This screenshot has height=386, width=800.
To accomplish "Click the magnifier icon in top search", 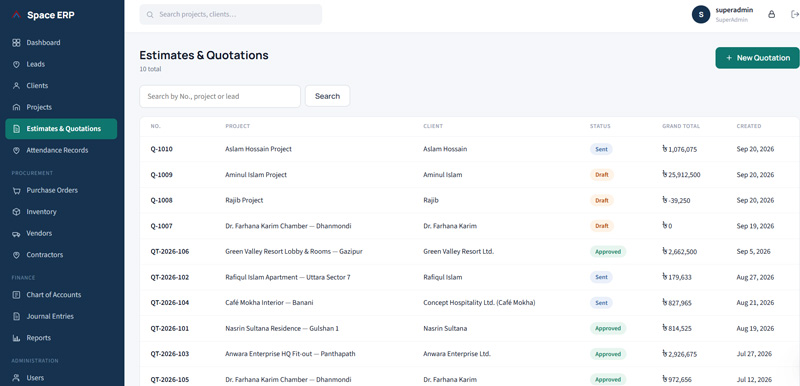I will 150,15.
